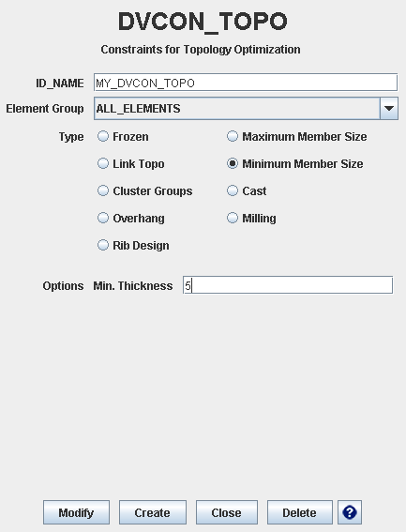
Task: Select the Overhang constraint type
Action: 103,218
